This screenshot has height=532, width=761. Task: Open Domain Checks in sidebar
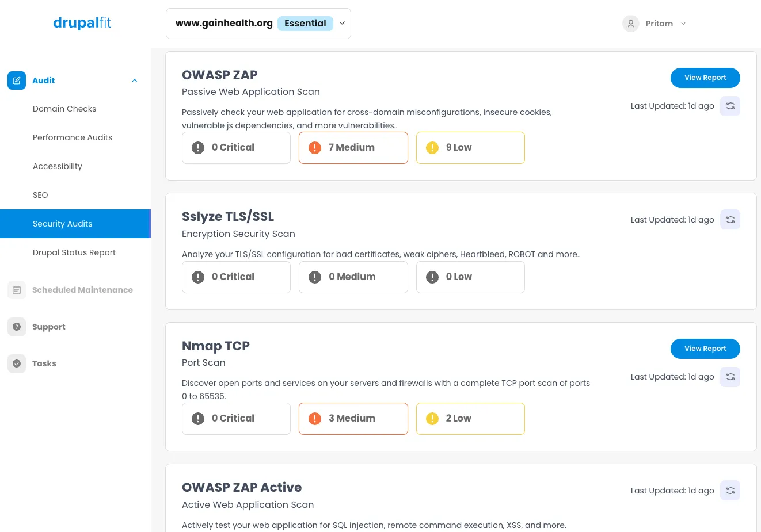coord(64,109)
